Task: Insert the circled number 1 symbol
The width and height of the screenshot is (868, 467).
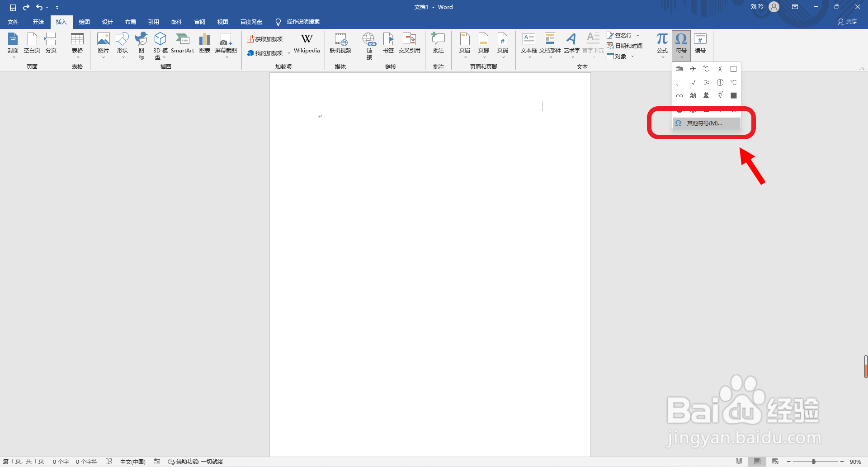Action: tap(720, 82)
